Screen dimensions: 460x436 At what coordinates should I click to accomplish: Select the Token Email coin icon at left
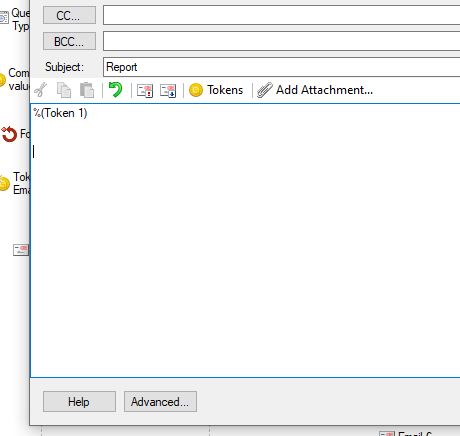click(5, 183)
